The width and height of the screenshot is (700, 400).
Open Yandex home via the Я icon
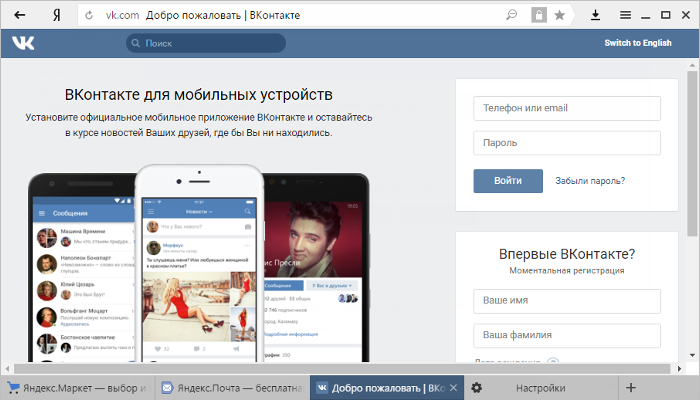coord(57,15)
